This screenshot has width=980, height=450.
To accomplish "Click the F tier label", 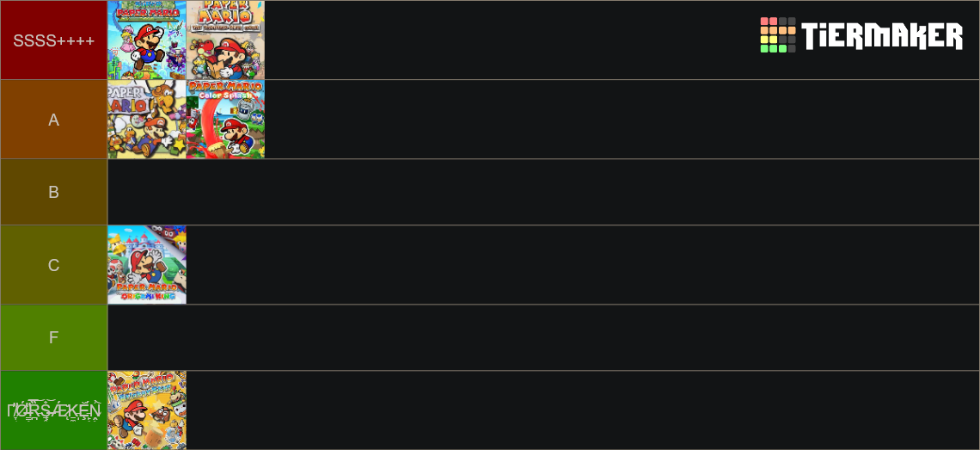I will tap(54, 337).
